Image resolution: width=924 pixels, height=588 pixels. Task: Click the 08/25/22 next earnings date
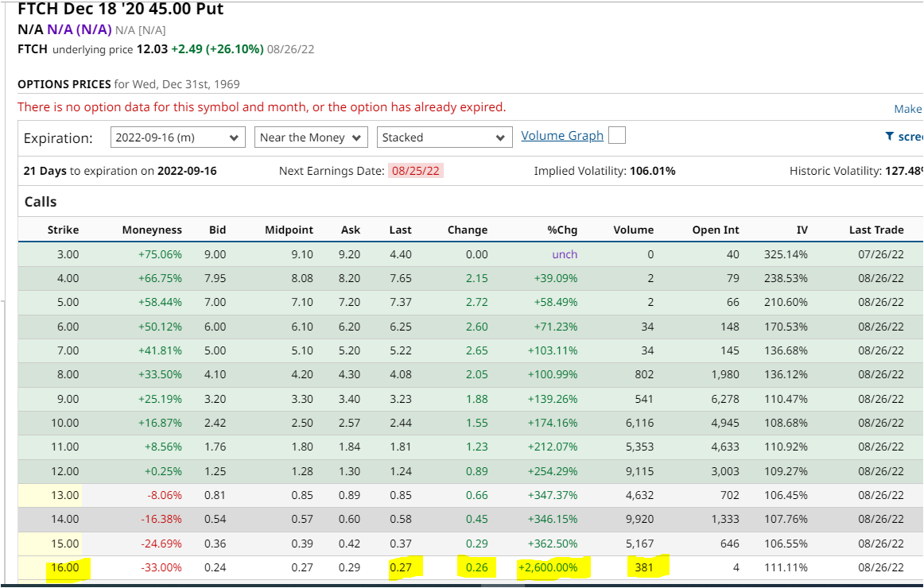click(x=416, y=171)
